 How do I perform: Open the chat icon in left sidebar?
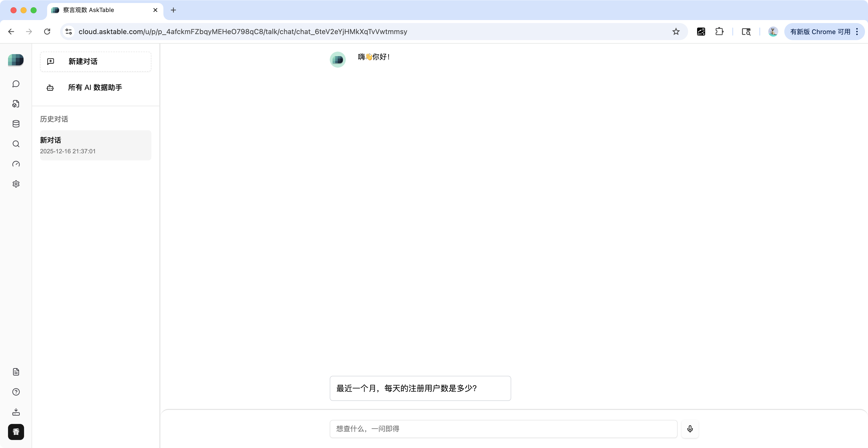pyautogui.click(x=16, y=84)
